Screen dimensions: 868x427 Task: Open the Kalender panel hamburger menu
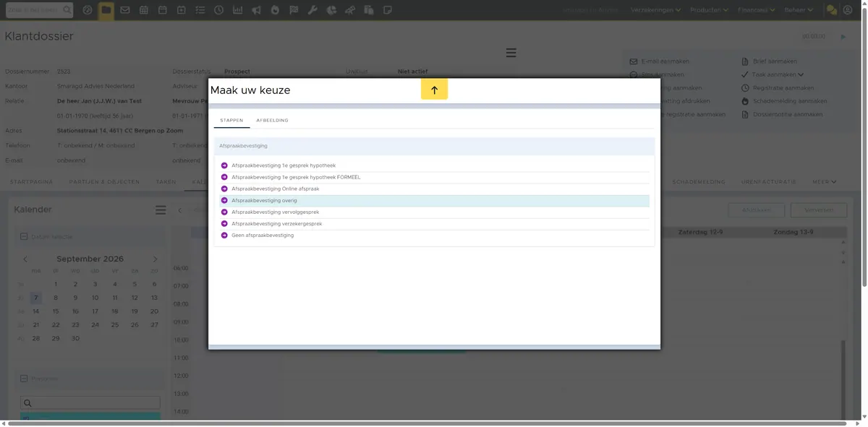pos(161,210)
